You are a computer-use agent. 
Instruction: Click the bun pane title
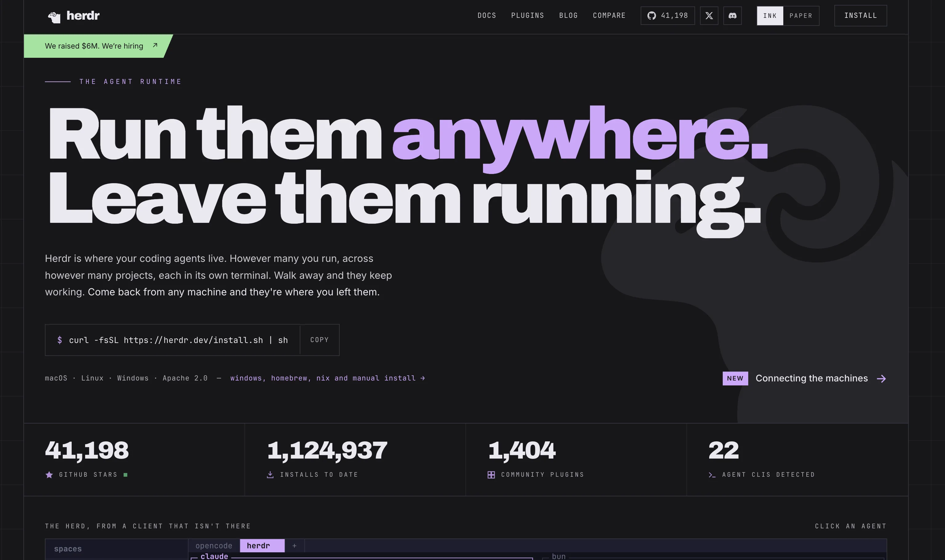tap(559, 556)
